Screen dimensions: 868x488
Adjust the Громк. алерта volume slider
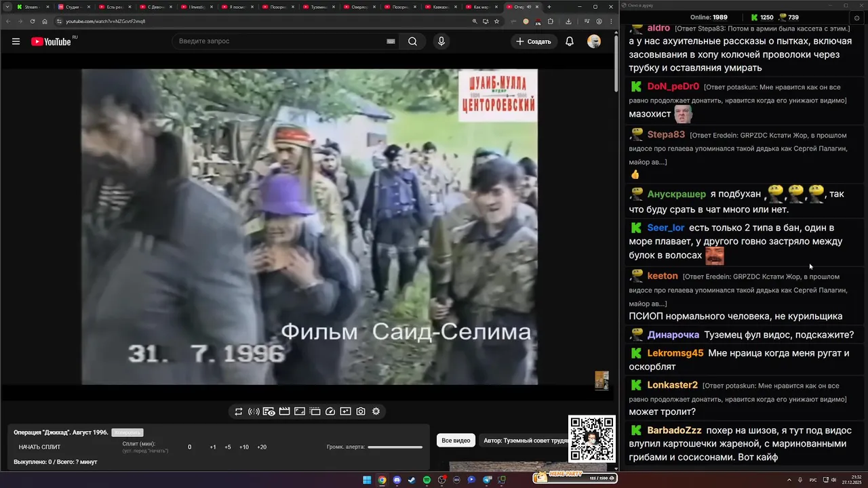click(395, 447)
